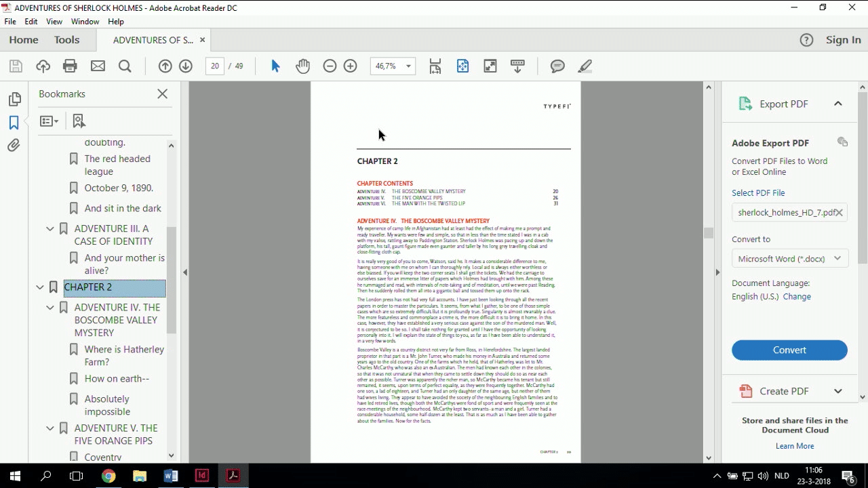Collapse the ADVENTURE III bookmark
Viewport: 868px width, 488px height.
coord(50,228)
